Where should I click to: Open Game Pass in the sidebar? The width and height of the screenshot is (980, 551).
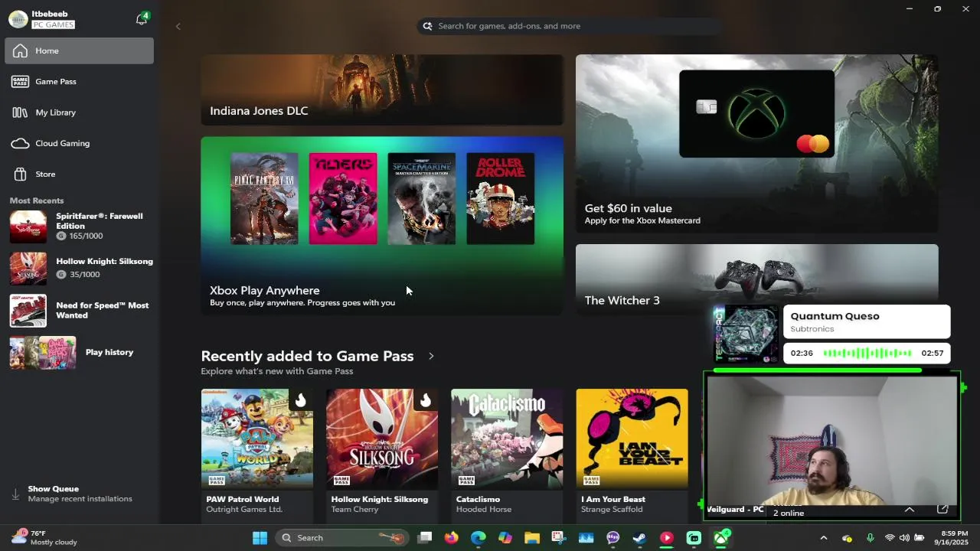[x=79, y=81]
